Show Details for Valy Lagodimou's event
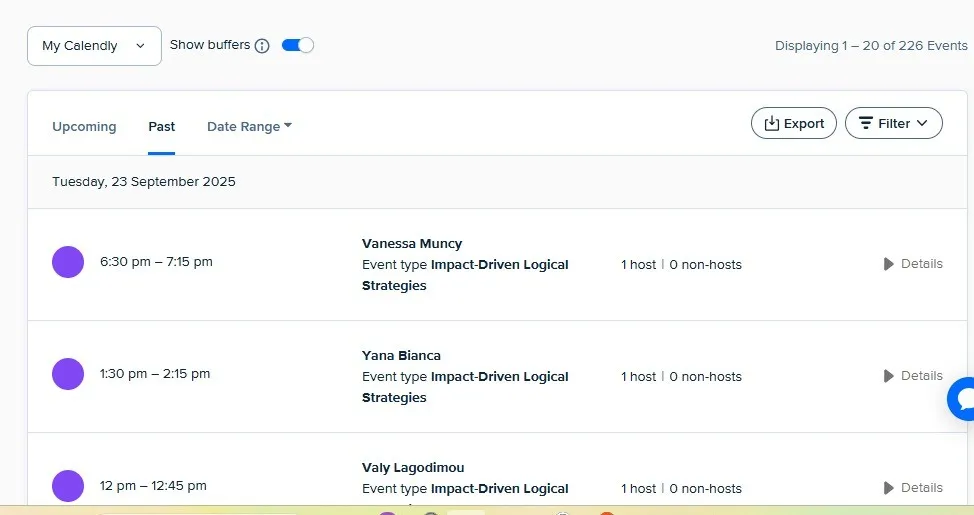 click(x=912, y=488)
